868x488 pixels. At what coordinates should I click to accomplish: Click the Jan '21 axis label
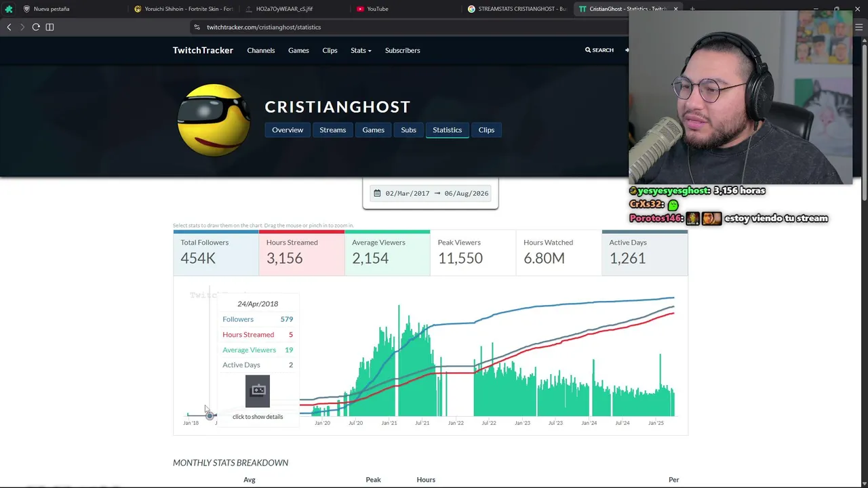pyautogui.click(x=389, y=423)
